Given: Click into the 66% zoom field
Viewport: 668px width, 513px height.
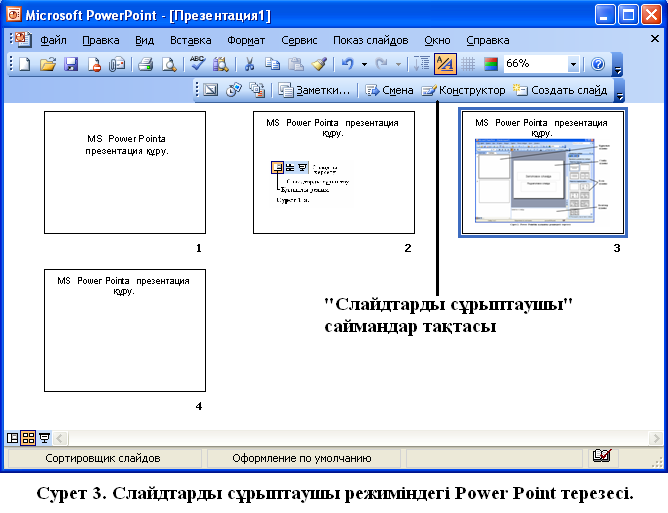Looking at the screenshot, I should pos(536,64).
